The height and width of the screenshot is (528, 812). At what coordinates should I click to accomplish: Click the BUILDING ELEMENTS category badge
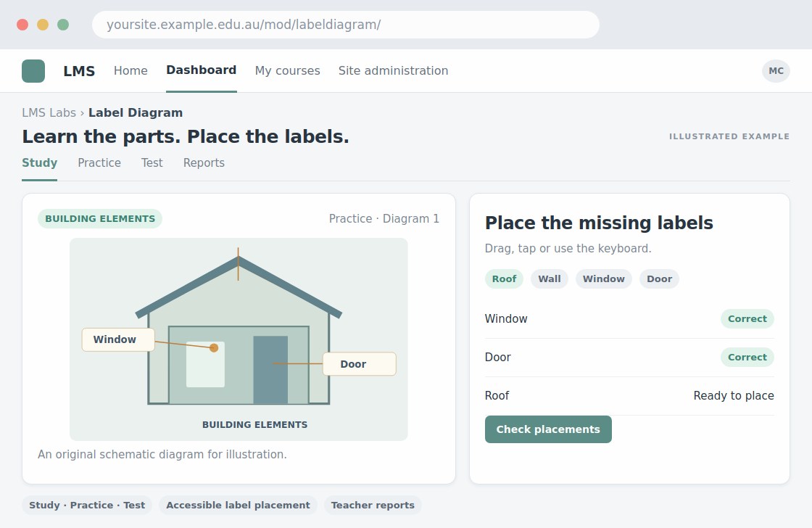pos(100,218)
